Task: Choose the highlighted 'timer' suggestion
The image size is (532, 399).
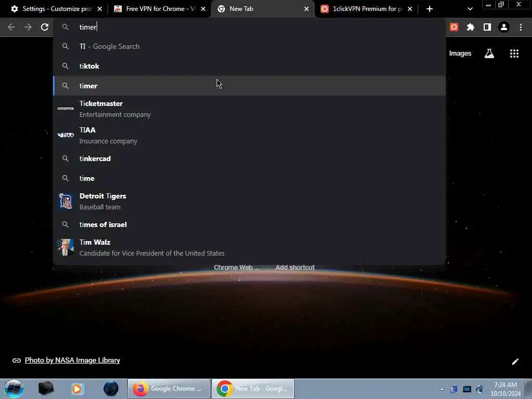Action: [249, 86]
